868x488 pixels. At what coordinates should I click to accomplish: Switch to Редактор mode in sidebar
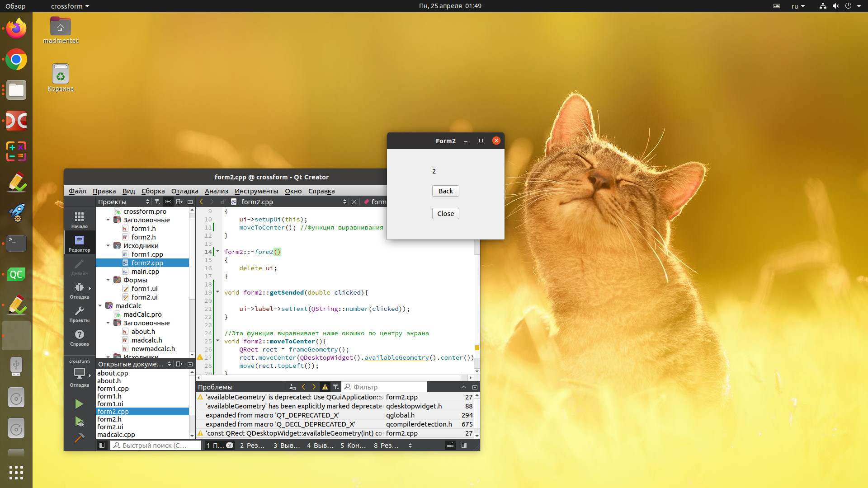coord(79,244)
